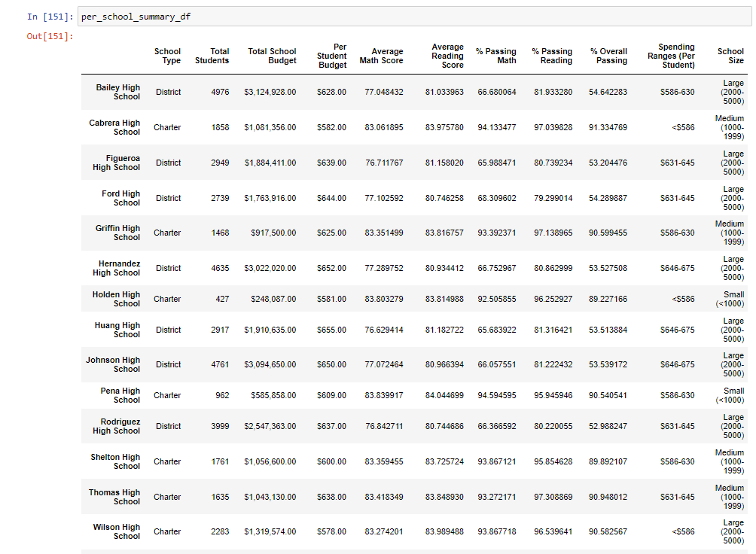
Task: Click Johnson's student count 4761
Action: (220, 364)
